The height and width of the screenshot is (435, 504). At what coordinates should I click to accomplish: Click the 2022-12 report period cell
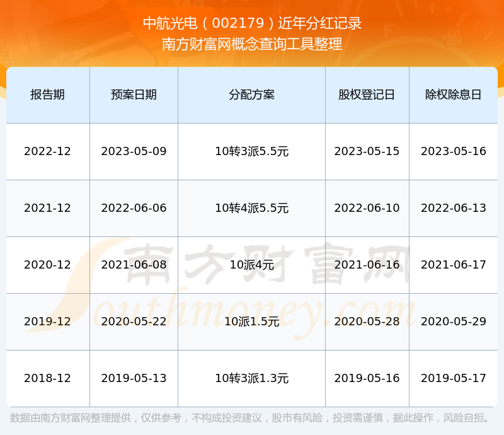point(48,151)
